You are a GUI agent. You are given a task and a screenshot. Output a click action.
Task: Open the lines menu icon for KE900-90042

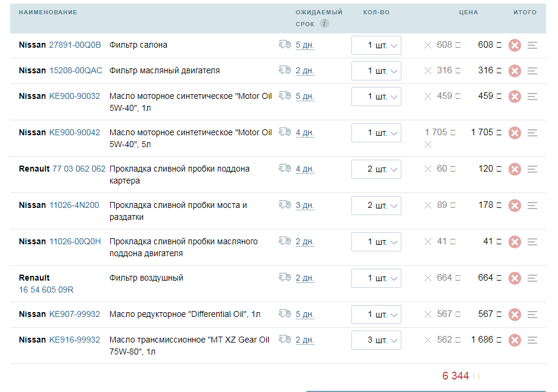pos(532,133)
